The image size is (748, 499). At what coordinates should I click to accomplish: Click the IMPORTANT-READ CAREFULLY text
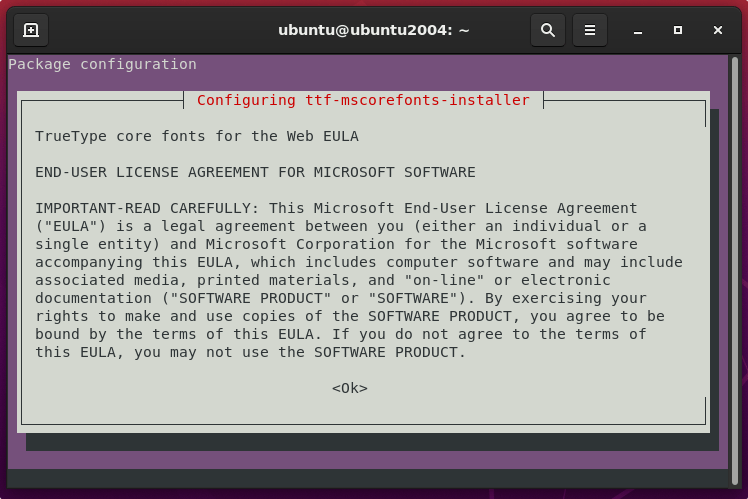[143, 208]
